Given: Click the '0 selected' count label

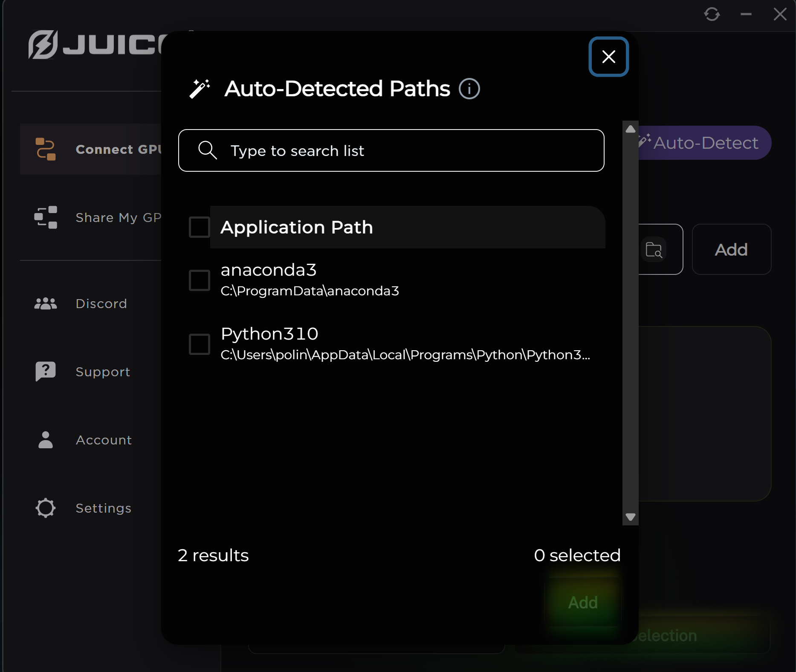Looking at the screenshot, I should pyautogui.click(x=577, y=555).
